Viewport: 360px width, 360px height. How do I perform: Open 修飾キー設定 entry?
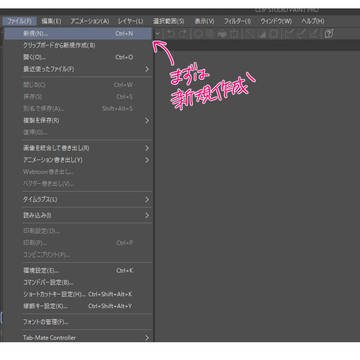(78, 306)
